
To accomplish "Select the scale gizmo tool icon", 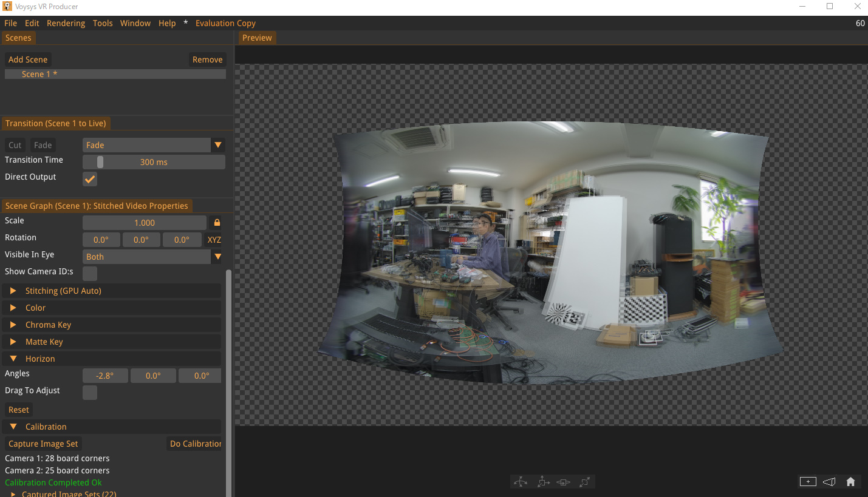I will point(584,482).
